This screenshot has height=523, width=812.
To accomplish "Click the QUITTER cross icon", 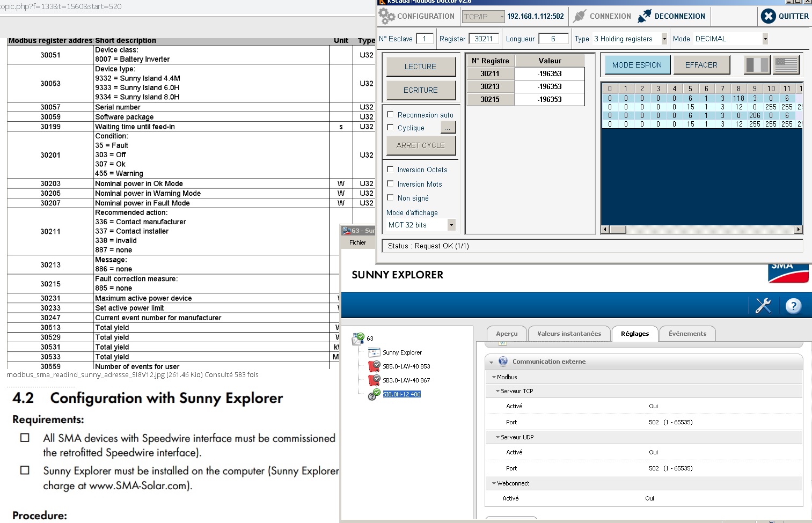I will point(768,16).
